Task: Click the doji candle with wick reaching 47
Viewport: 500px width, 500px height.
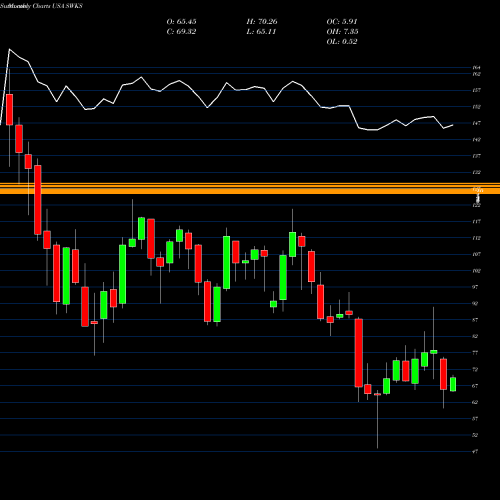Action: 377,394
